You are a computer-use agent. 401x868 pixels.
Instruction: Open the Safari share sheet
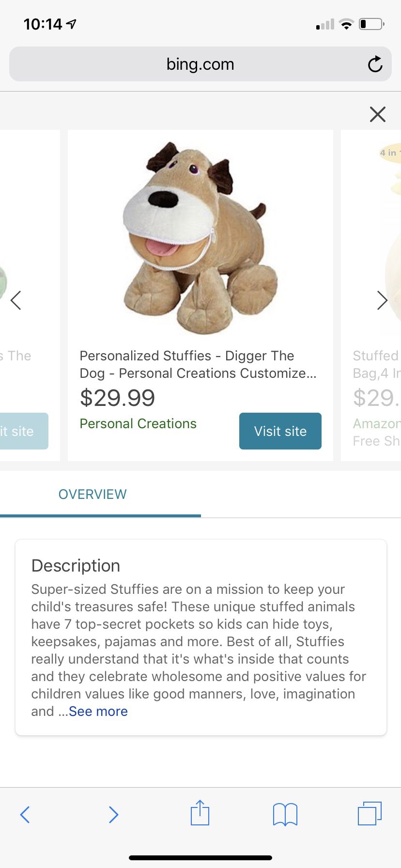[200, 813]
